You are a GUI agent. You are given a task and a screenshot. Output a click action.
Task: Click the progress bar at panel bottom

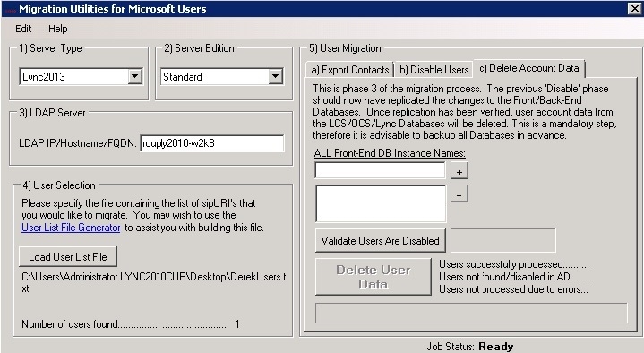tap(471, 314)
